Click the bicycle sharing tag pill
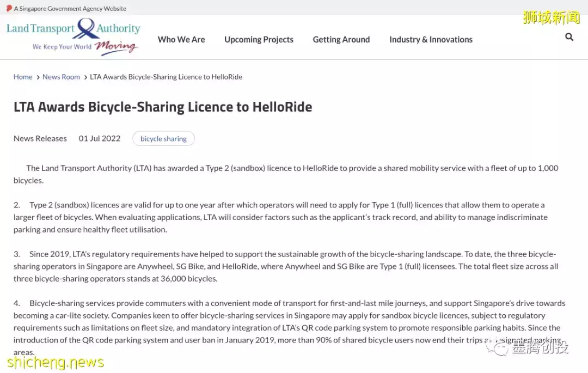The image size is (588, 373). (163, 139)
